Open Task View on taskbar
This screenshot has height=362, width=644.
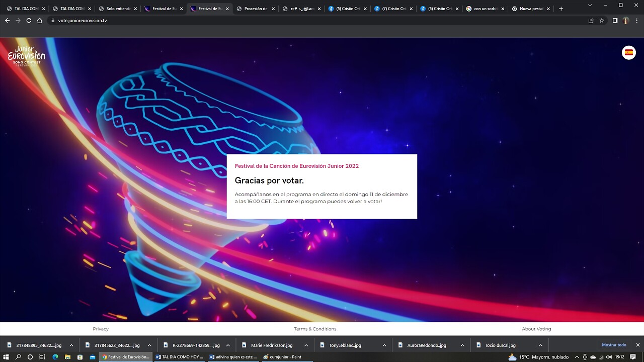[42, 357]
